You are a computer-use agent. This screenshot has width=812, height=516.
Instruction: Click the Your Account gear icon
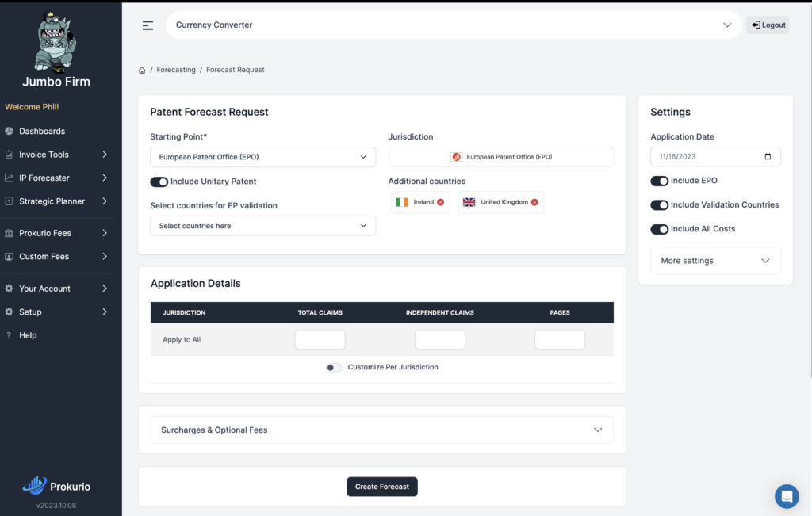point(9,289)
